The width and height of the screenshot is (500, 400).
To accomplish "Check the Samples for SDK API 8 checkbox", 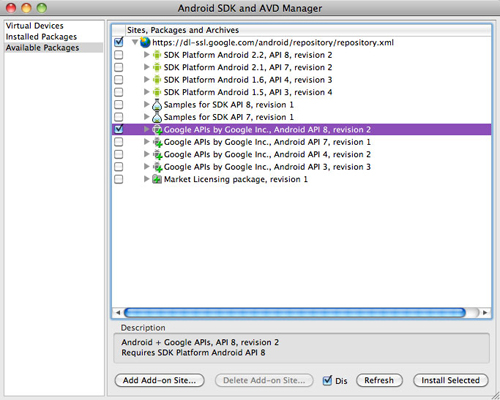I will click(119, 105).
